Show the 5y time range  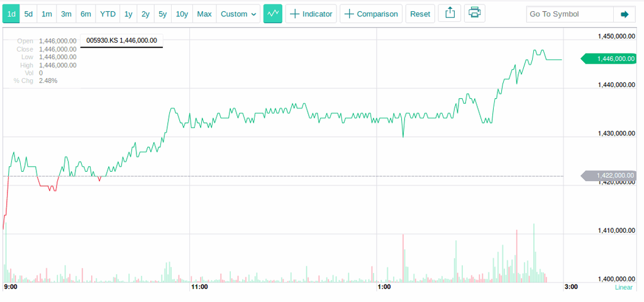pyautogui.click(x=163, y=14)
